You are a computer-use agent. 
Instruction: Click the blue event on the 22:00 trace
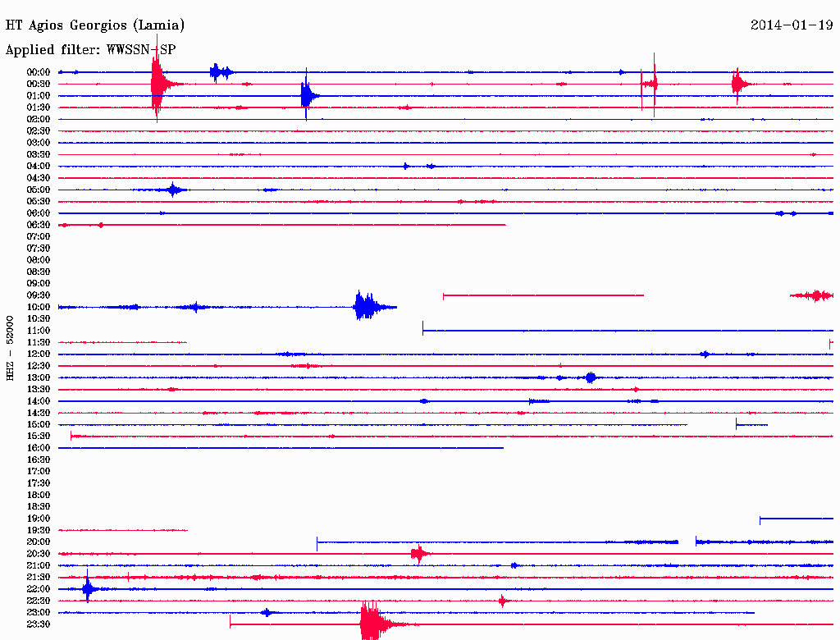(88, 589)
